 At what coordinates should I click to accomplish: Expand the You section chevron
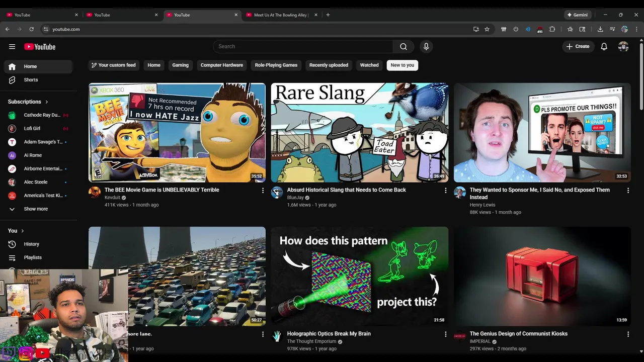22,231
